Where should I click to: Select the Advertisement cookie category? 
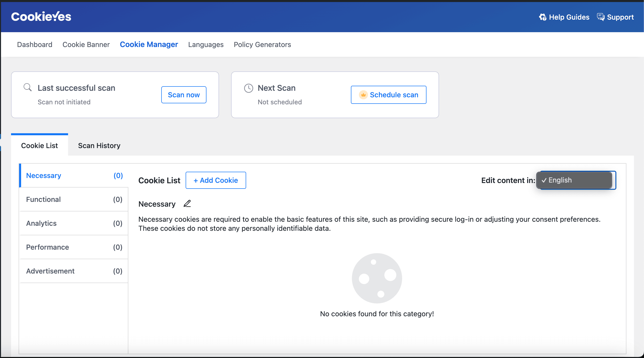74,271
